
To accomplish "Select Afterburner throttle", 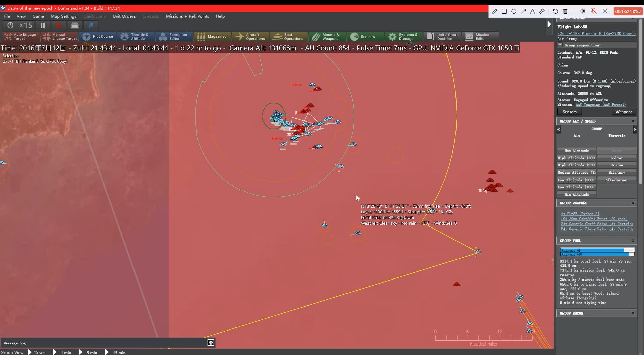I will point(616,180).
